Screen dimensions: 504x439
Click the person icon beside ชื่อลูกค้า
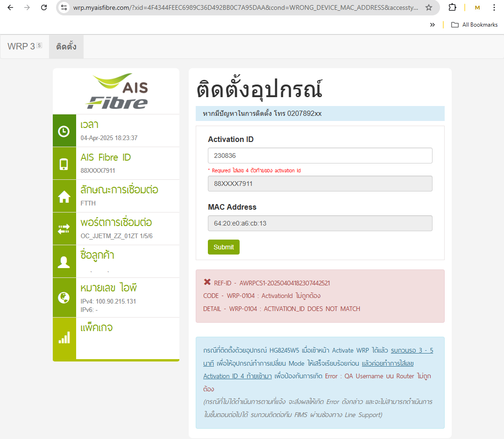[64, 262]
